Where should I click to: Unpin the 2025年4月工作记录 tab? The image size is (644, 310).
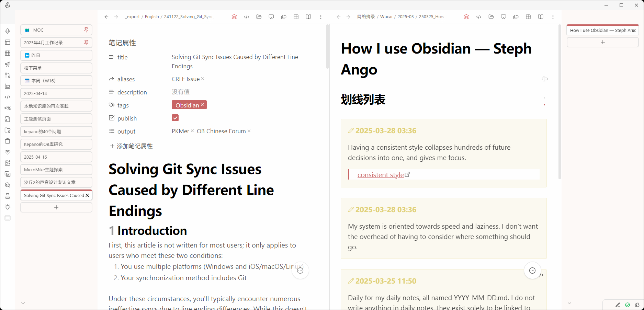[x=86, y=43]
